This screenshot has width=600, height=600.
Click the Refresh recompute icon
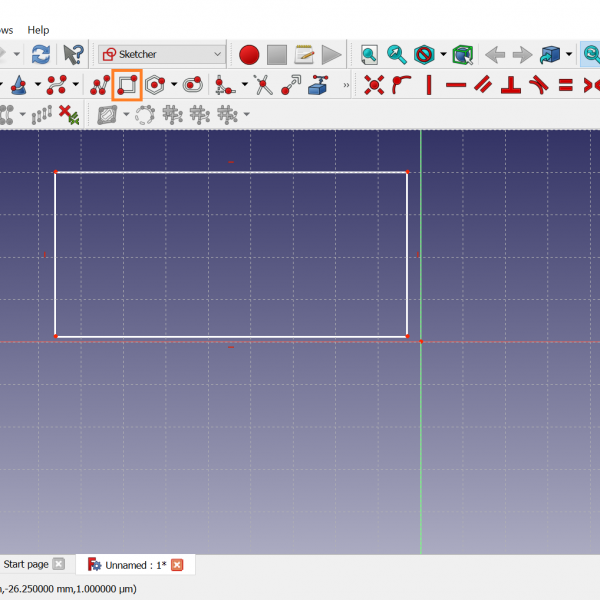(x=41, y=54)
